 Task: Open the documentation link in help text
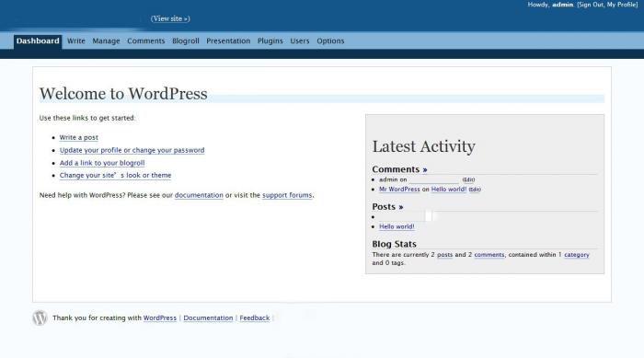click(199, 195)
